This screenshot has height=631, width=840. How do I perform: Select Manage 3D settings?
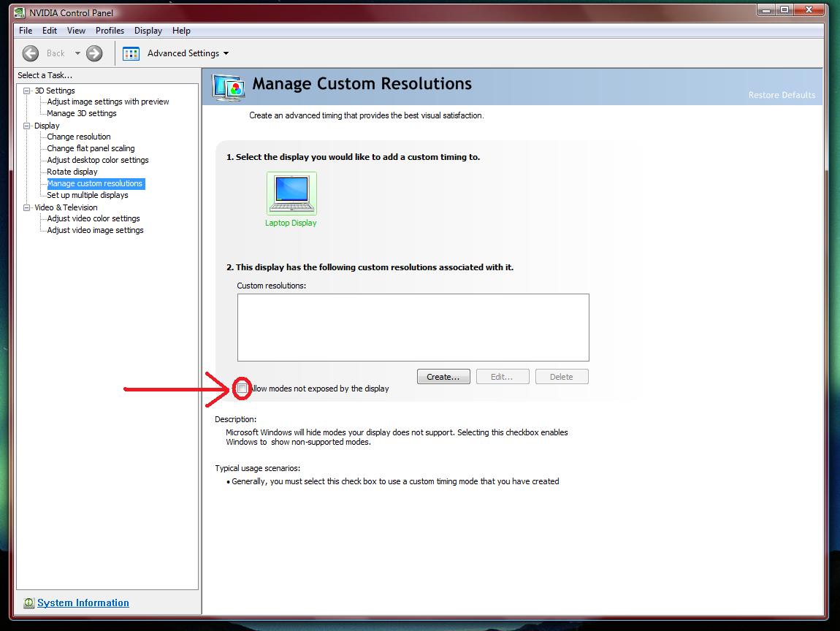pos(81,113)
